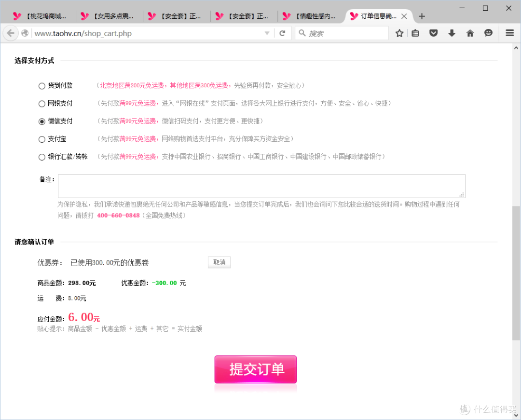Open the hamburger menu
The height and width of the screenshot is (420, 521).
(510, 33)
